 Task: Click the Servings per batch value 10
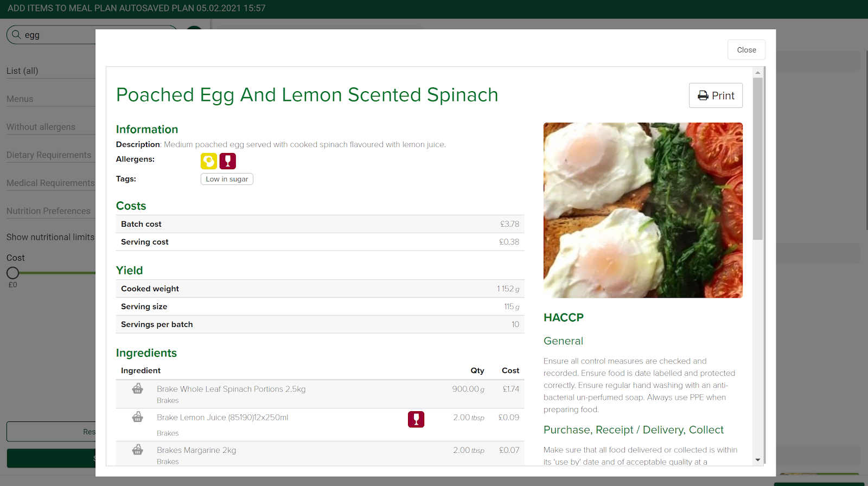click(x=515, y=324)
